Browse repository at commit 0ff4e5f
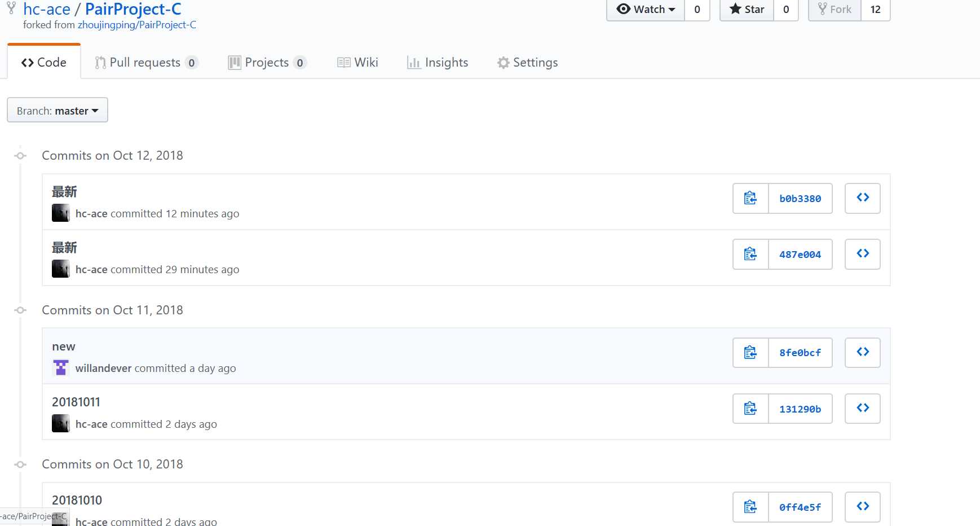980x526 pixels. click(x=863, y=507)
